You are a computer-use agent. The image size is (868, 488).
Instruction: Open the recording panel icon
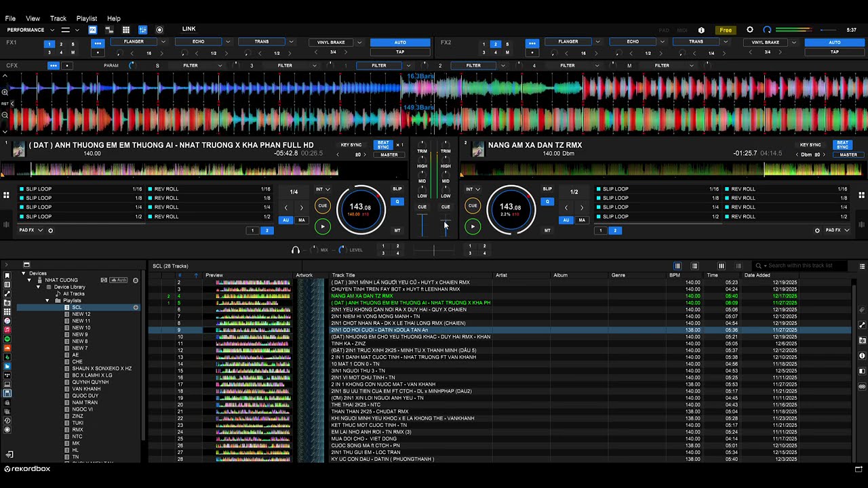pyautogui.click(x=159, y=30)
